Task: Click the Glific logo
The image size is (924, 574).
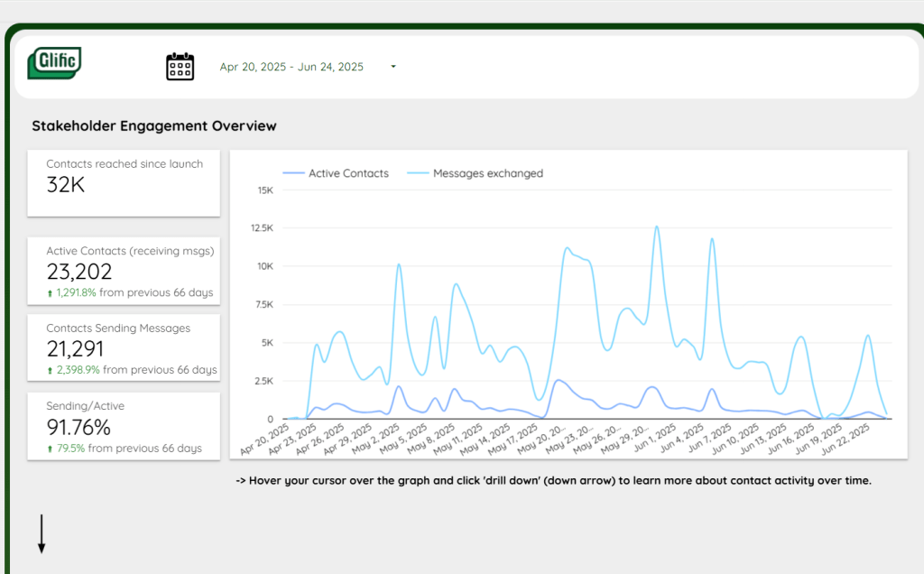Action: click(x=54, y=63)
